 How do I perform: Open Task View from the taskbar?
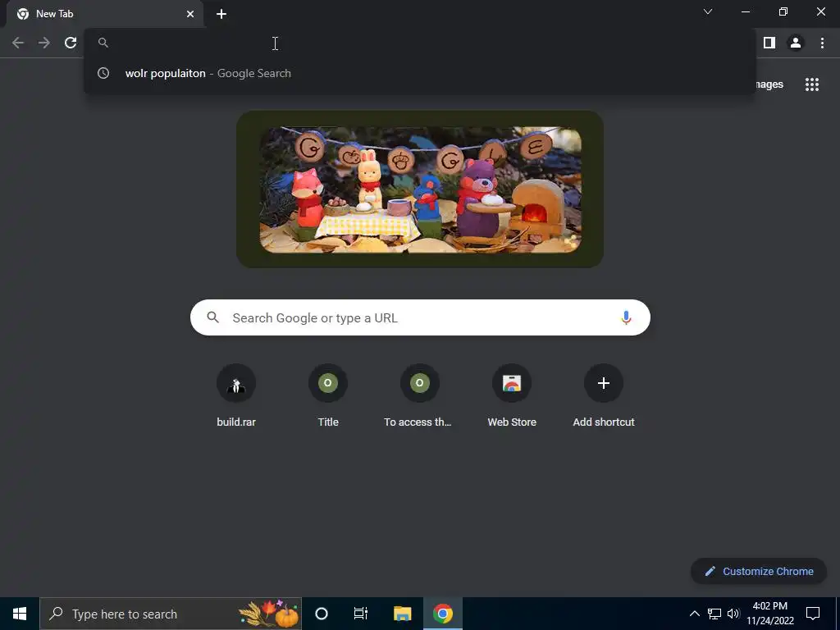361,614
